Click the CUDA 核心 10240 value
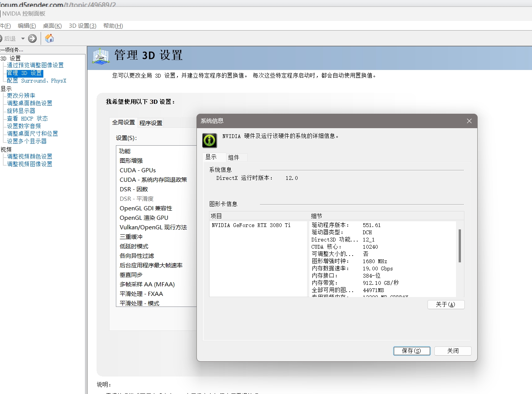 (370, 247)
